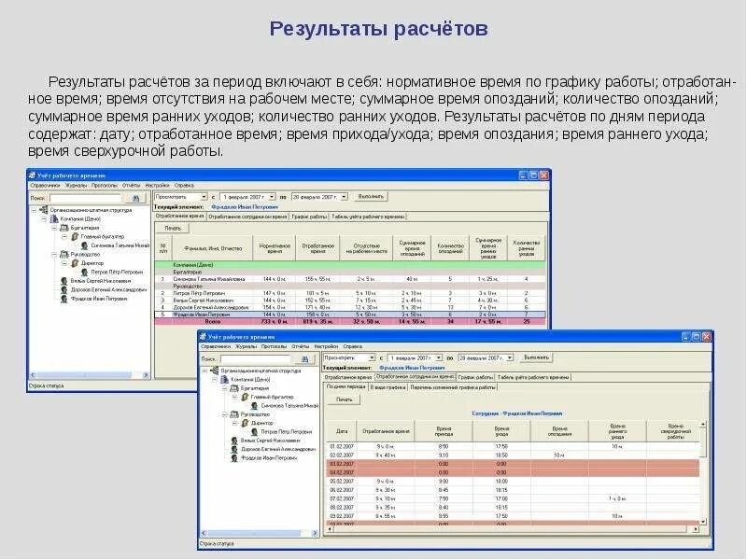Click the binoculars search icon in rear window
The image size is (747, 560).
(x=135, y=198)
